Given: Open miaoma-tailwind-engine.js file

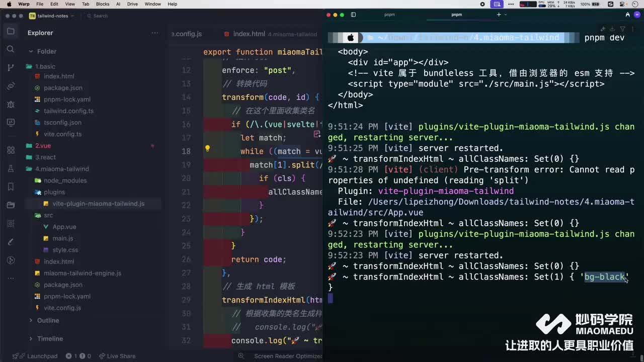Looking at the screenshot, I should (x=83, y=273).
